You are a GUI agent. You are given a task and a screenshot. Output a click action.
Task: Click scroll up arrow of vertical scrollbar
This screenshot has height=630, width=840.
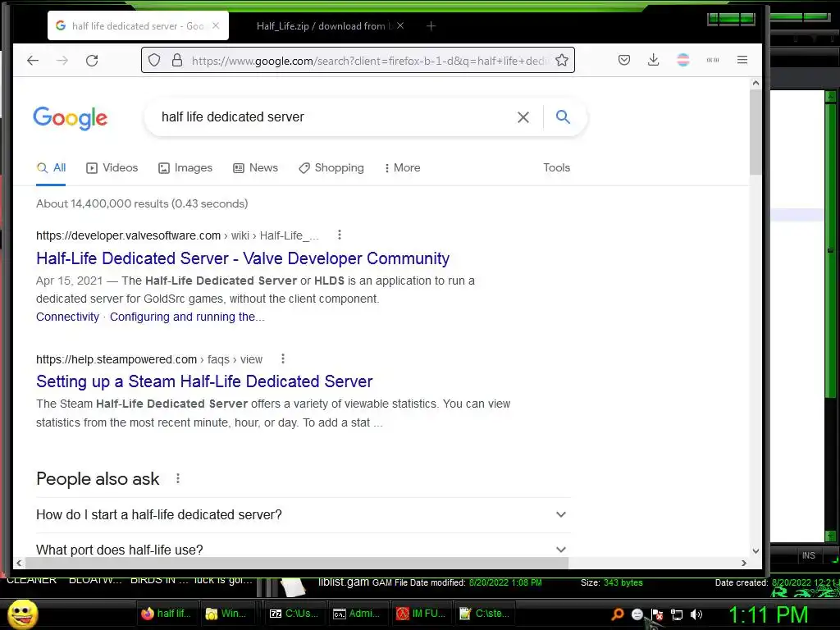[x=756, y=83]
